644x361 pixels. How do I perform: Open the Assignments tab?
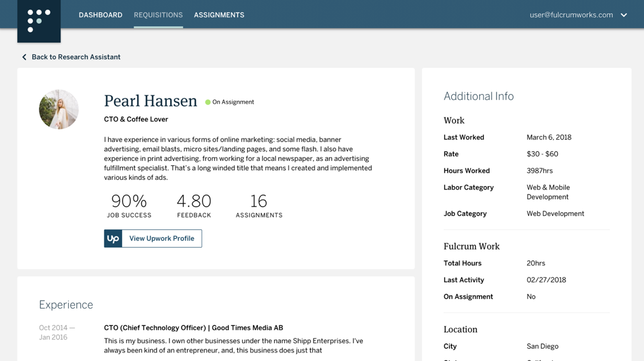point(219,15)
